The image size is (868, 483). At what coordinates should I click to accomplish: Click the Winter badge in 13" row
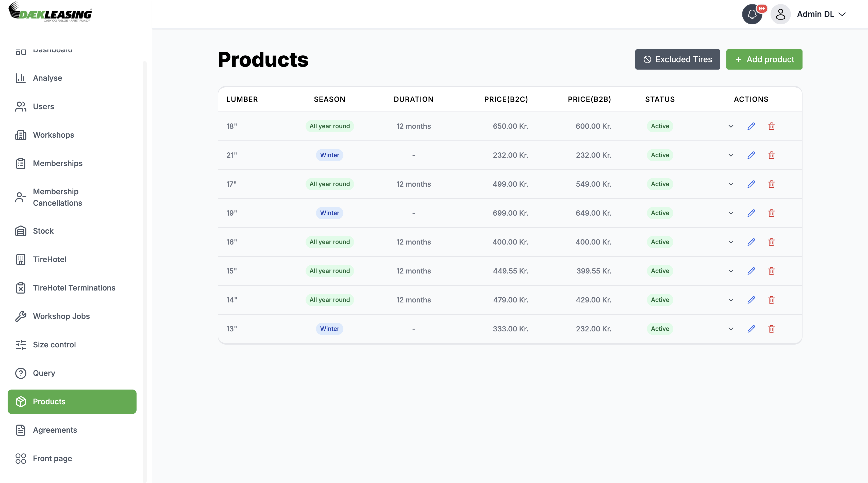(x=329, y=329)
